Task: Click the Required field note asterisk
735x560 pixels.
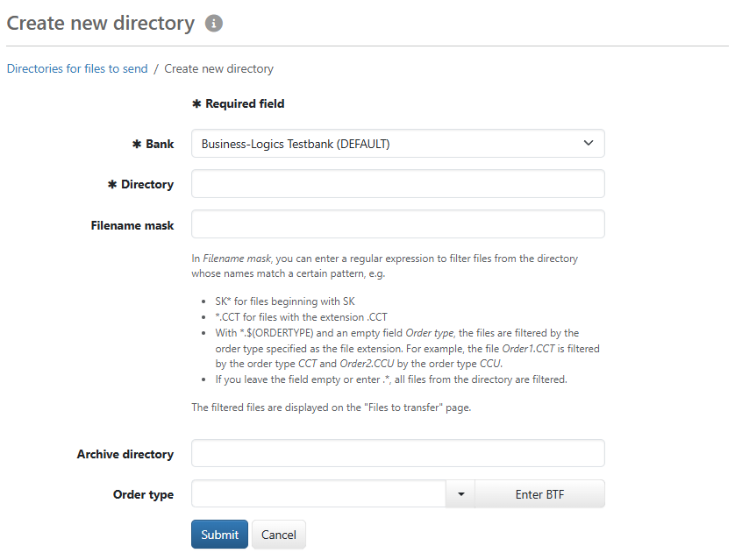Action: [x=196, y=103]
